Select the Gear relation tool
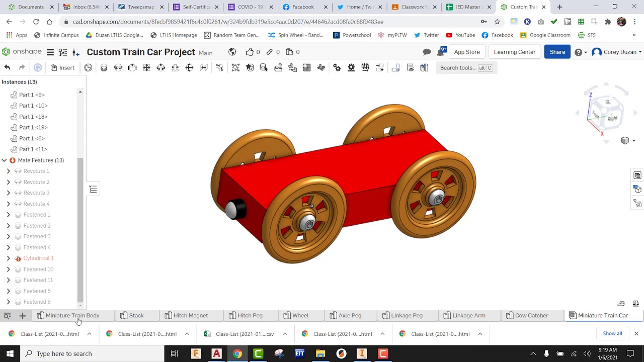The image size is (644, 362). 337,67
